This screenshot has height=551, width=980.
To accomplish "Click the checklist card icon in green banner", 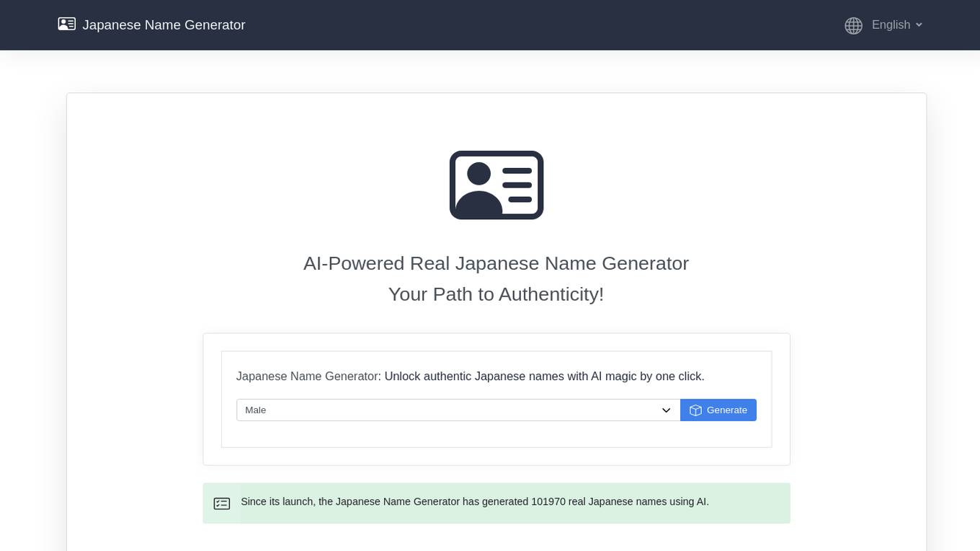I will (x=222, y=503).
